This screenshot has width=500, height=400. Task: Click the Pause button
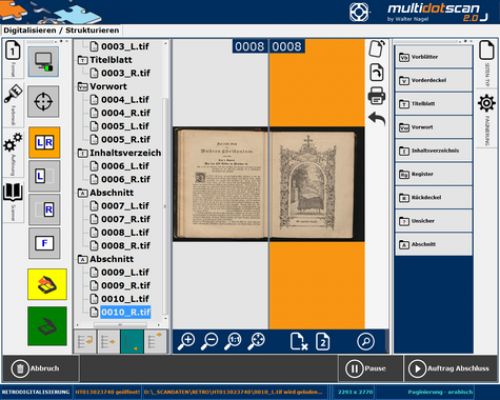pos(370,369)
